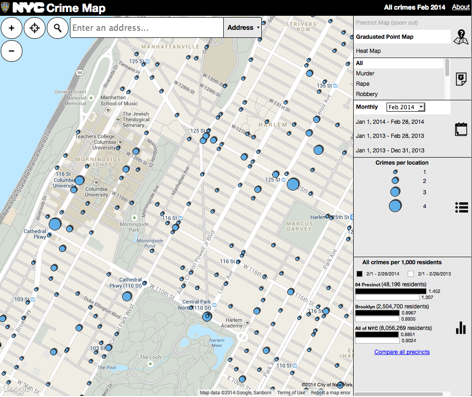Expand the Feb 2014 monthly dropdown

(x=405, y=107)
